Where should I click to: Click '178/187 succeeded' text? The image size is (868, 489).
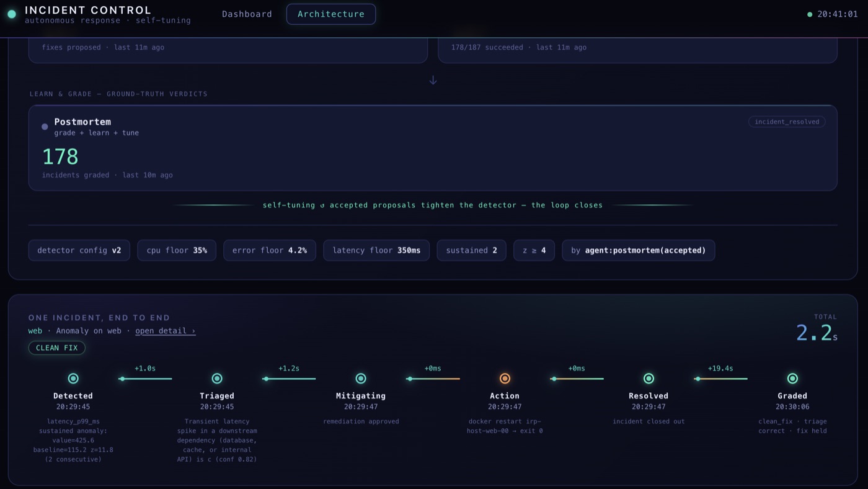coord(487,47)
